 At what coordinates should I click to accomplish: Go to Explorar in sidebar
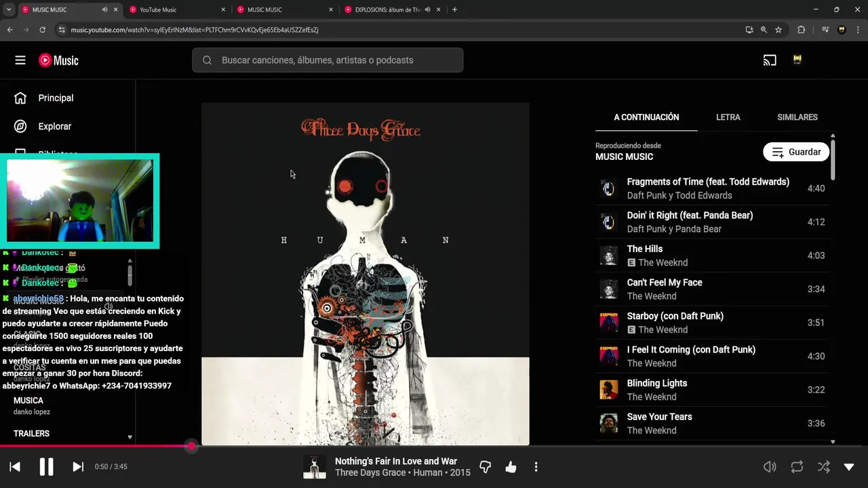click(x=55, y=127)
